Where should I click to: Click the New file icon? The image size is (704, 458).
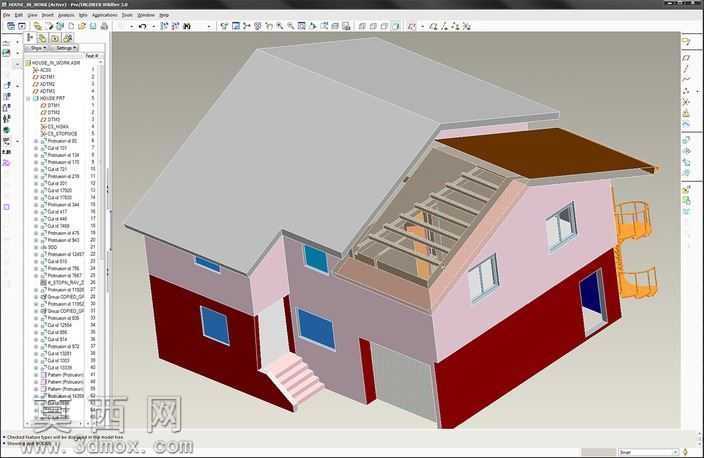[x=71, y=26]
